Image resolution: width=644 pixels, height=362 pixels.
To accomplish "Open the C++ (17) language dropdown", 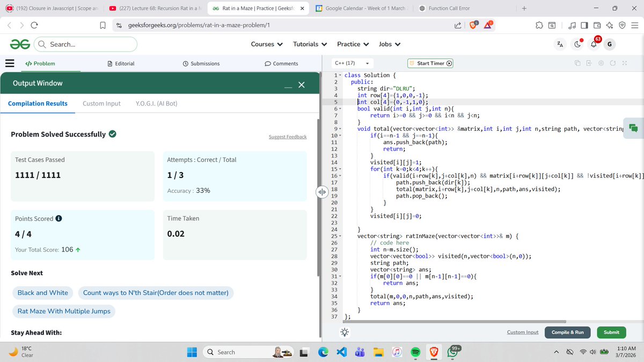I will [352, 63].
